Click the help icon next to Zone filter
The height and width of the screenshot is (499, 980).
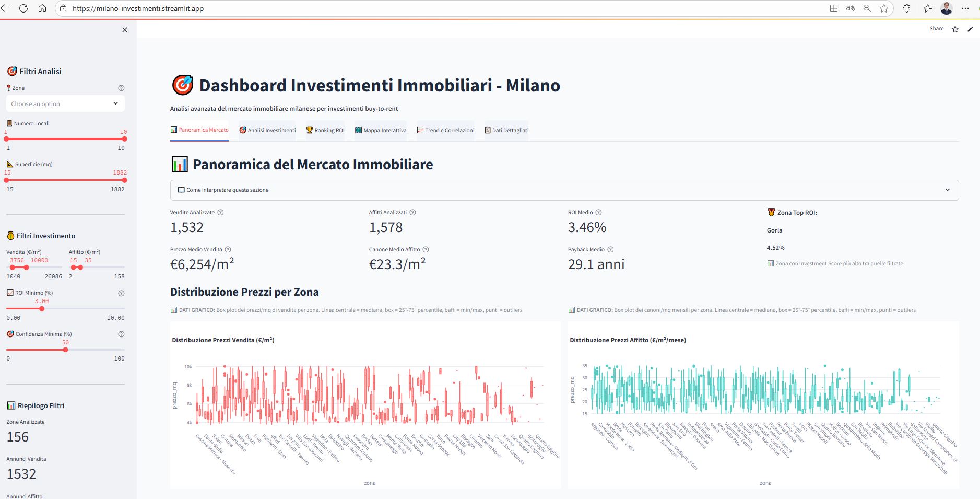point(122,88)
